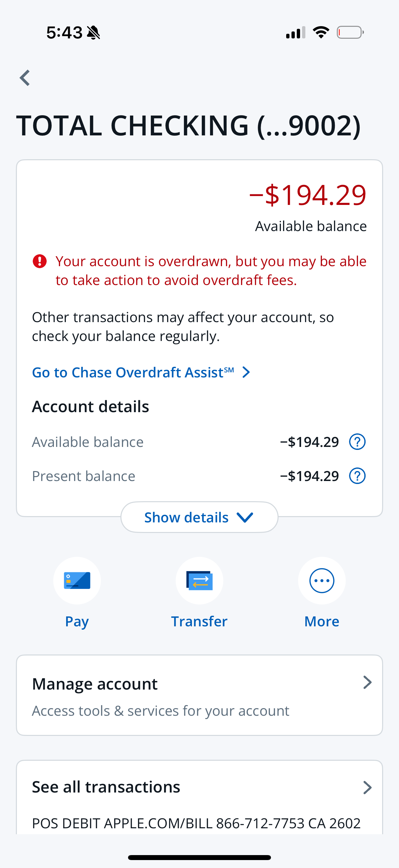Tap the Transfer arrows icon
399x868 pixels.
click(199, 580)
